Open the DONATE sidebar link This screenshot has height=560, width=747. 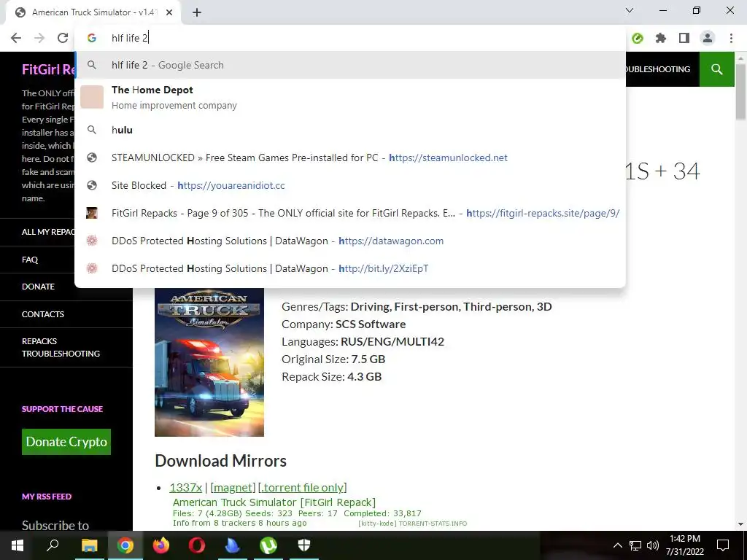coord(38,287)
